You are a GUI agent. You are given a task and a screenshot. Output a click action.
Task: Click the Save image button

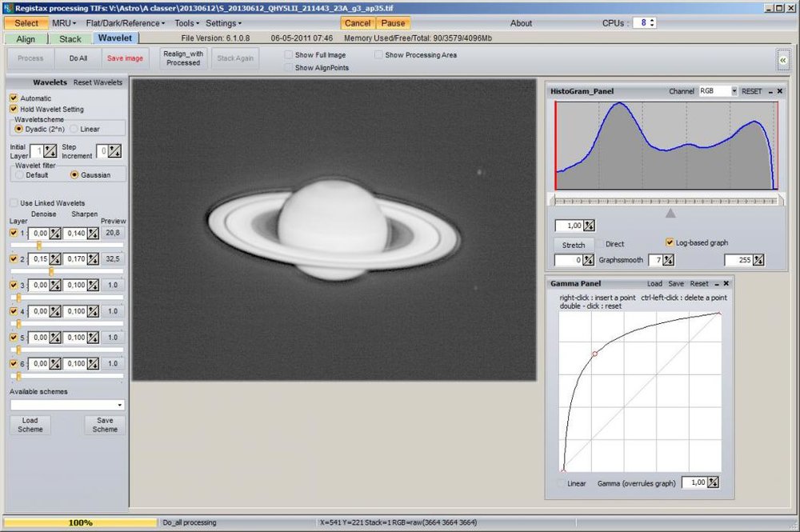click(x=125, y=58)
